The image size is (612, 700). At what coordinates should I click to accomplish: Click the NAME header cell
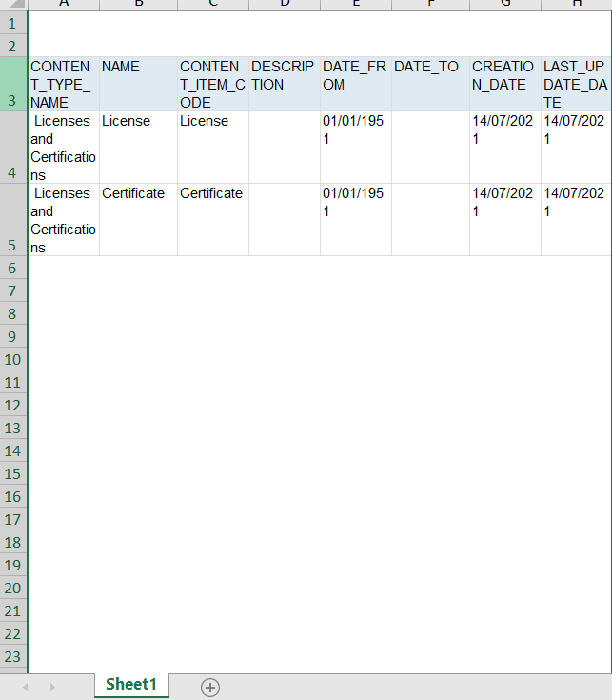pos(138,84)
